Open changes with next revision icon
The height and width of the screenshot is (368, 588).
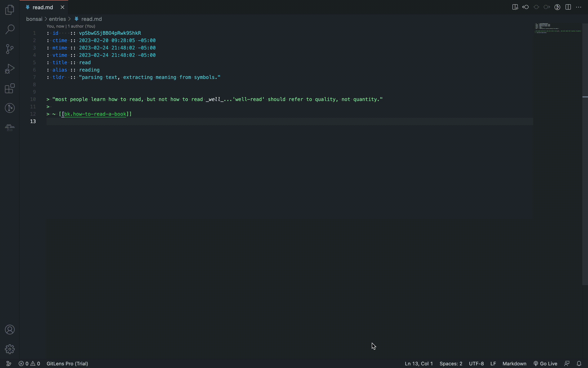pos(547,7)
